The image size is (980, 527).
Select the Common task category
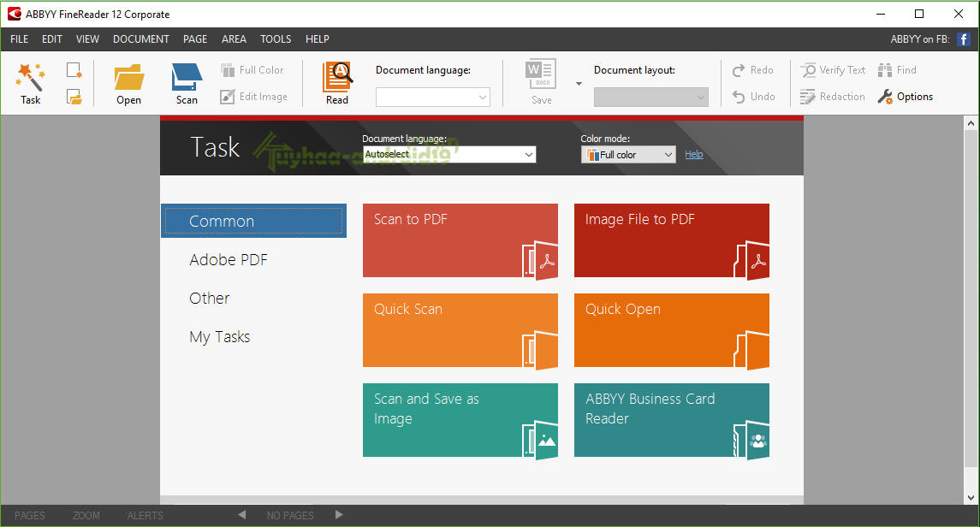click(x=253, y=221)
